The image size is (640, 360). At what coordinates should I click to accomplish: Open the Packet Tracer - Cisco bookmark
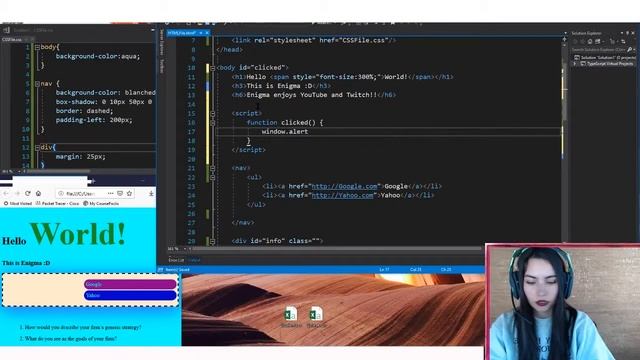(x=57, y=203)
